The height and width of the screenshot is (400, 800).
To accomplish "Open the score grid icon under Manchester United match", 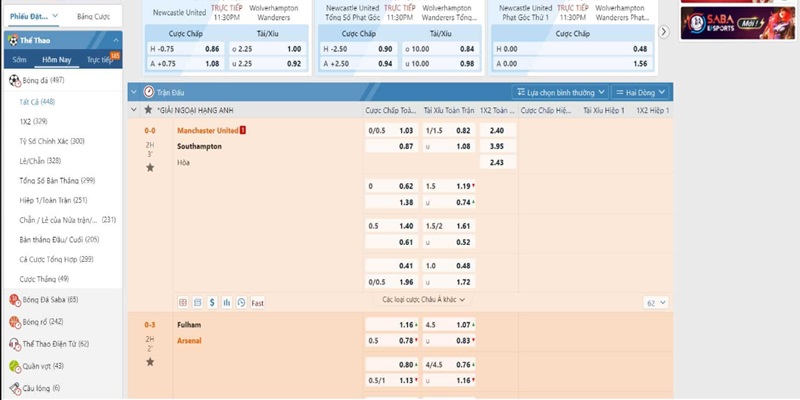I will [183, 303].
